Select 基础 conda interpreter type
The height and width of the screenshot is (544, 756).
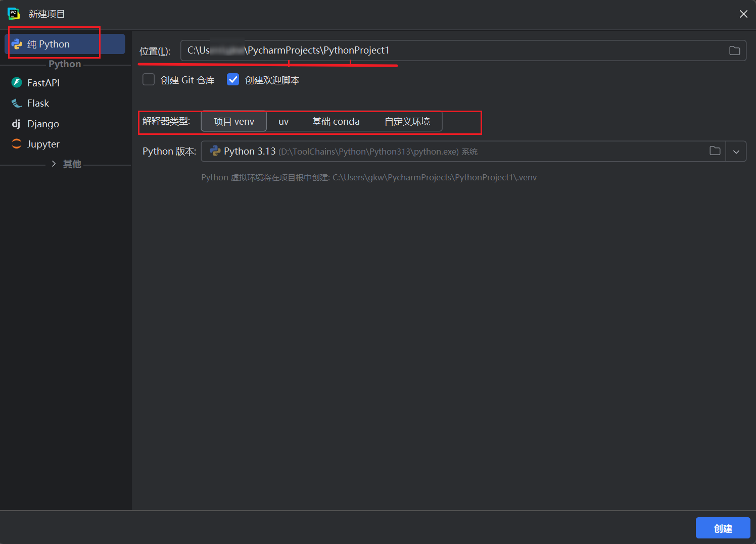(336, 121)
